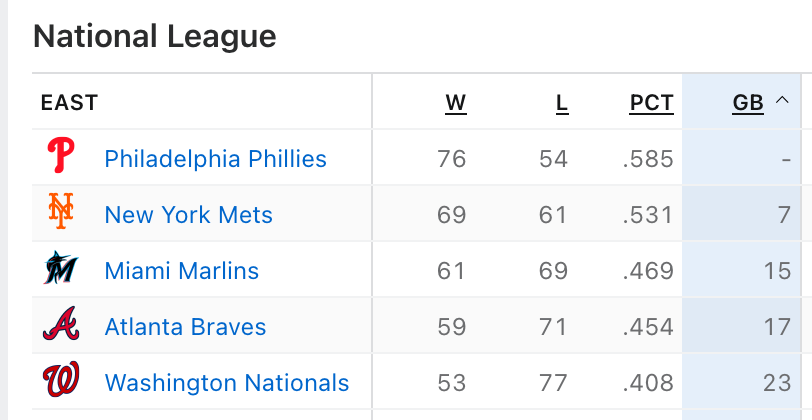Open the Washington Nationals team link
812x420 pixels.
pyautogui.click(x=227, y=382)
